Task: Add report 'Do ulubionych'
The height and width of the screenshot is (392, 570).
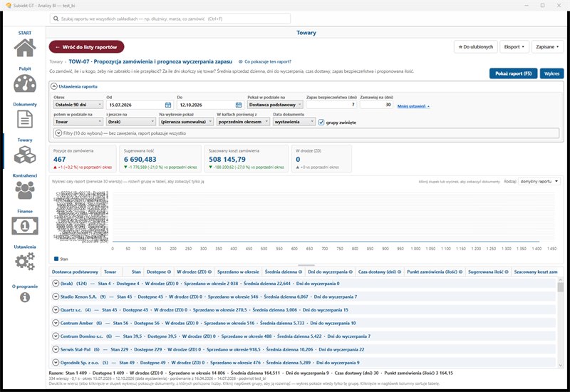Action: 475,47
